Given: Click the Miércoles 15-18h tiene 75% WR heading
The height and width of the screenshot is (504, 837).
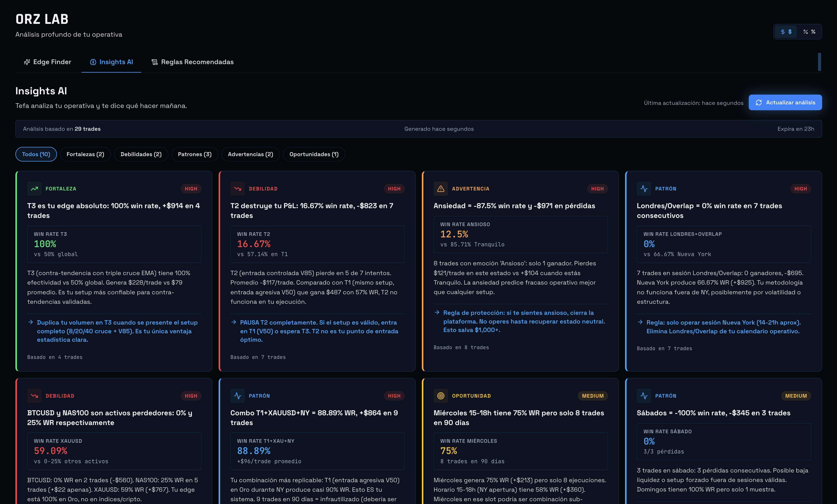Looking at the screenshot, I should coord(519,417).
